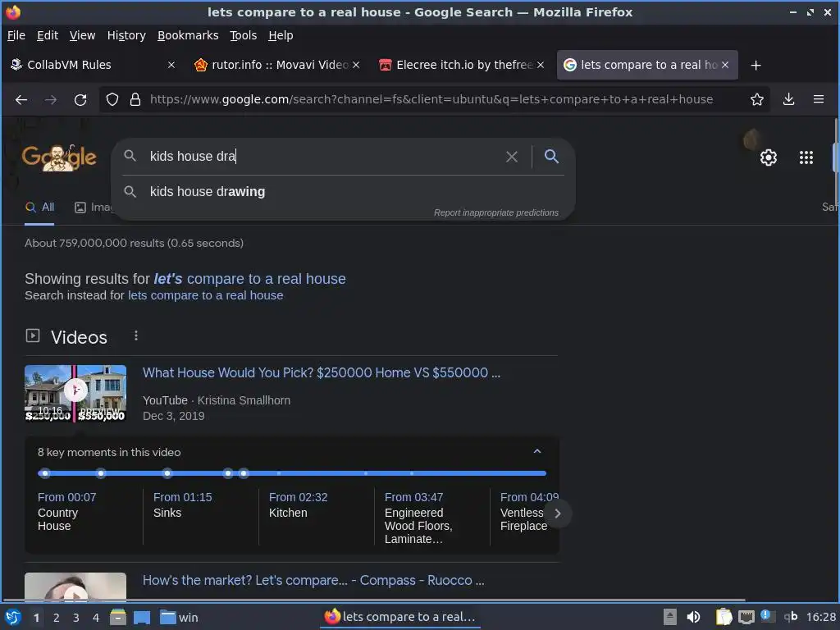
Task: Open a new tab with plus
Action: point(756,66)
